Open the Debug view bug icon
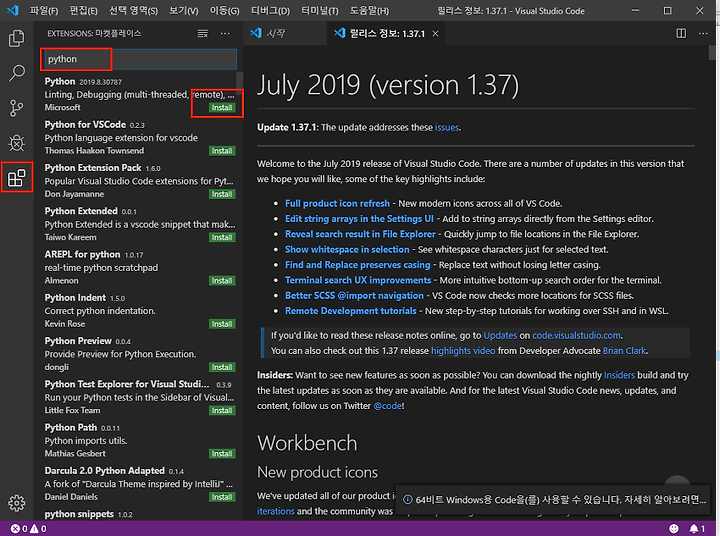Screen dimensions: 720x536 point(17,143)
